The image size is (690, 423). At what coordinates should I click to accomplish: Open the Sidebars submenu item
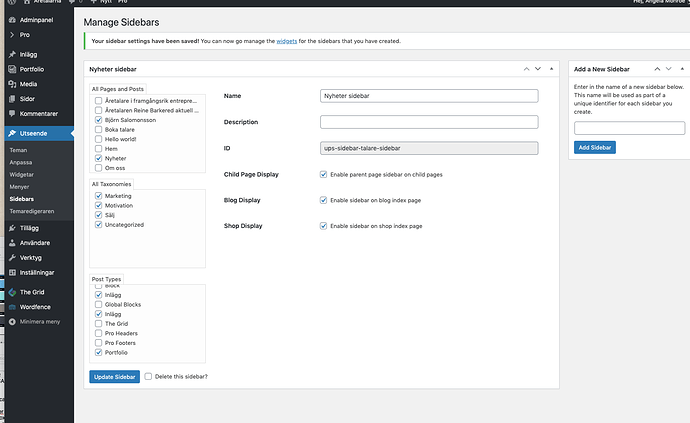(22, 199)
